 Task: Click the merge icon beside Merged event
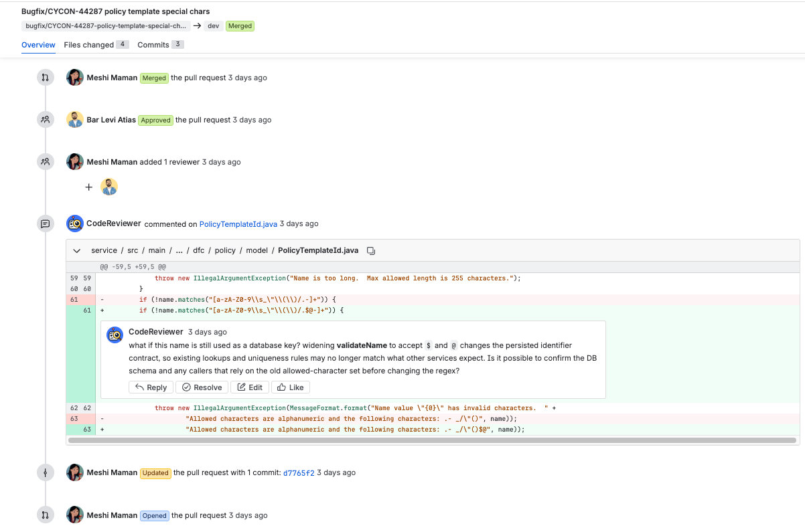[45, 78]
